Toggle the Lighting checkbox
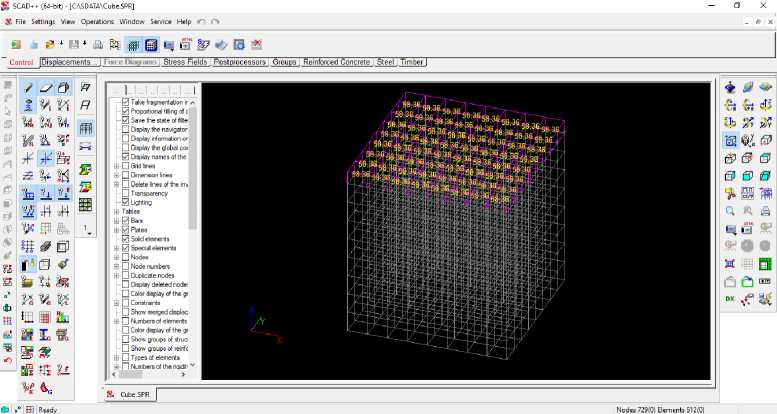Screen dimensions: 777x414 click(125, 202)
